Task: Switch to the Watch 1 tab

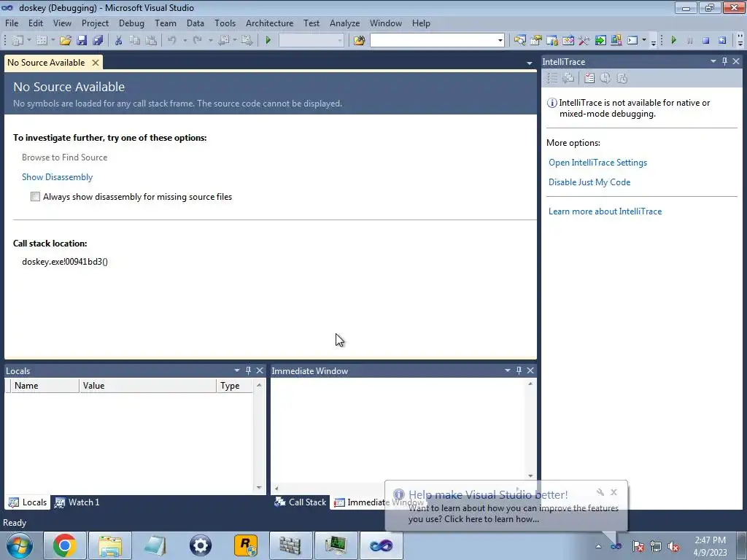Action: 77,502
